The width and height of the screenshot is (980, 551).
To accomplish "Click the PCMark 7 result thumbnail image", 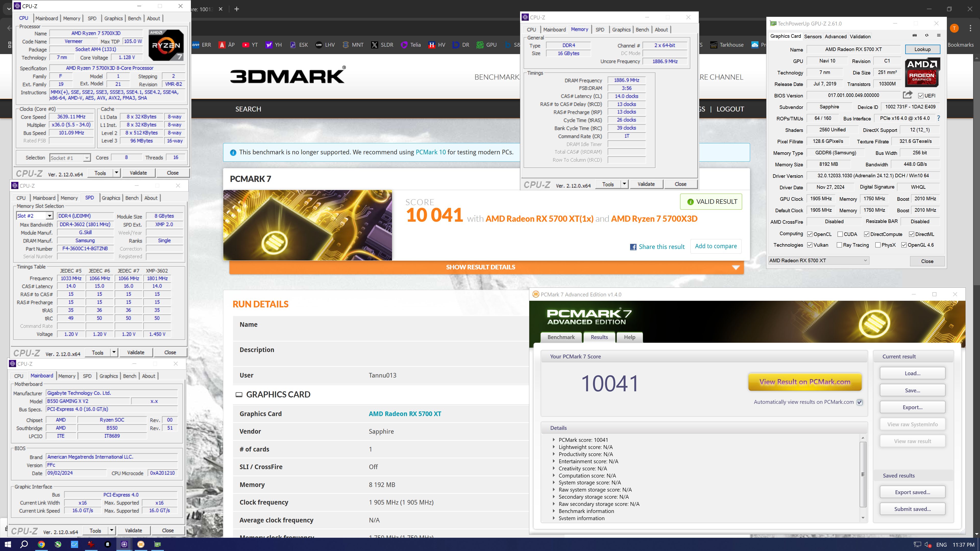I will click(x=307, y=225).
